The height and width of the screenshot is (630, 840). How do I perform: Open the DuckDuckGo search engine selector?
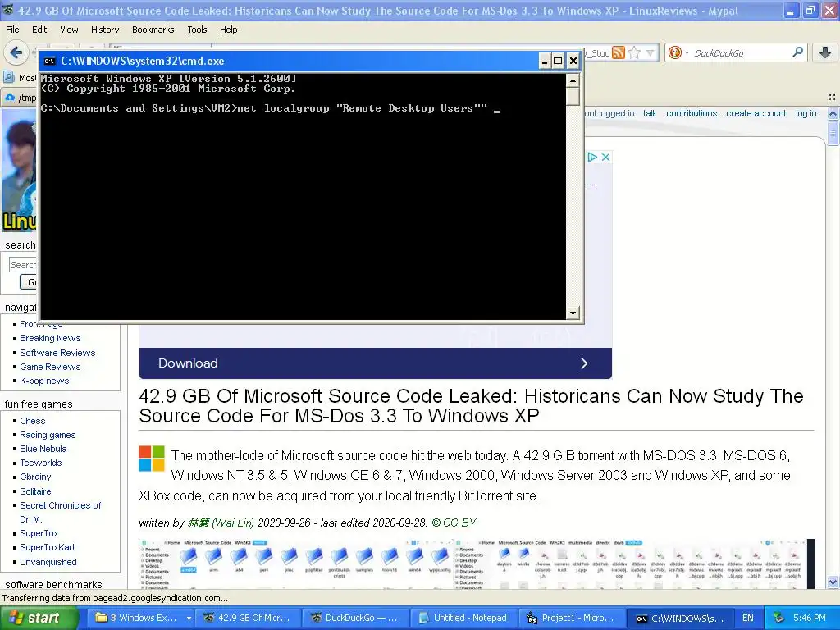click(x=678, y=52)
